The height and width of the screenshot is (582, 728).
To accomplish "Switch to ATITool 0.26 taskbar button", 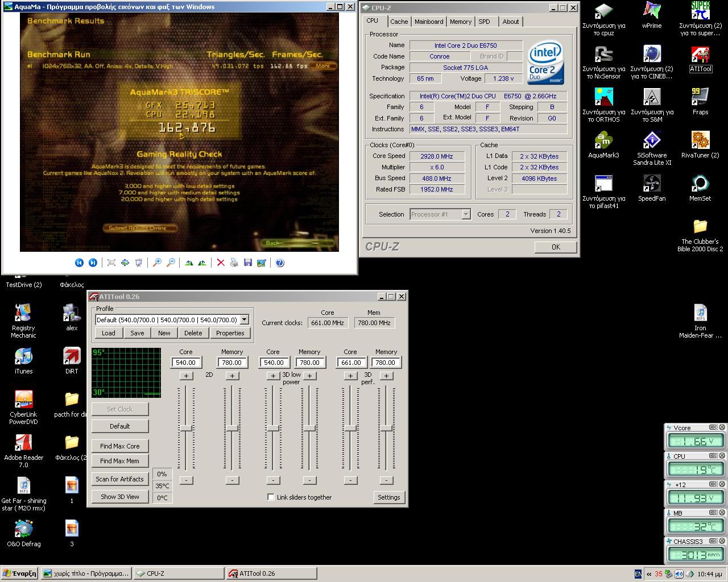I will coord(271,573).
